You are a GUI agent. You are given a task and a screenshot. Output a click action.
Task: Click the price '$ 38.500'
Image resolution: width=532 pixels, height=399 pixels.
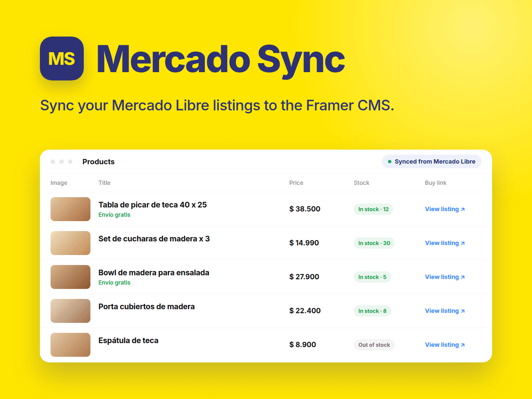[305, 209]
